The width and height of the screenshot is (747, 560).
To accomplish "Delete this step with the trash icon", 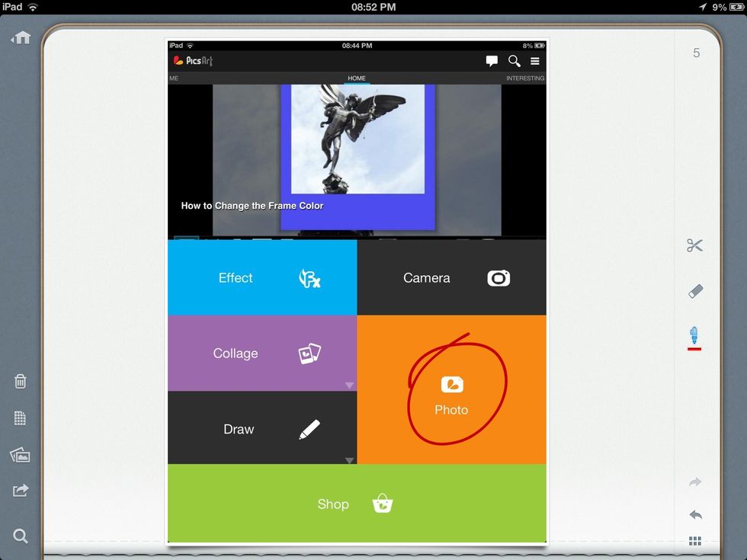I will tap(20, 381).
